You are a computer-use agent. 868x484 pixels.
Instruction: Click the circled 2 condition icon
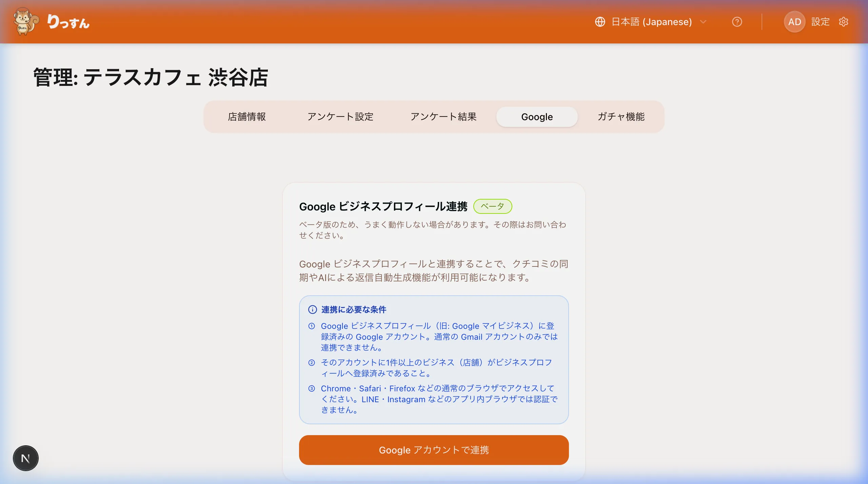312,363
